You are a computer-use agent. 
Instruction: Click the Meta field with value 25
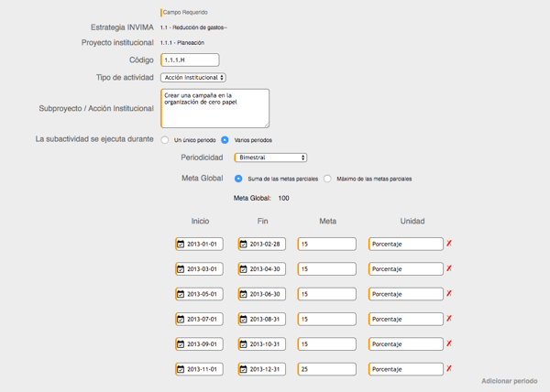coord(327,369)
